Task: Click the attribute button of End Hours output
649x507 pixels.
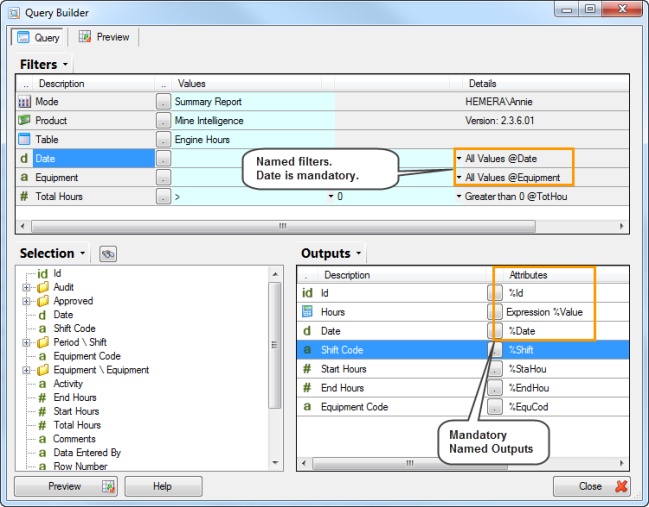Action: click(x=495, y=388)
